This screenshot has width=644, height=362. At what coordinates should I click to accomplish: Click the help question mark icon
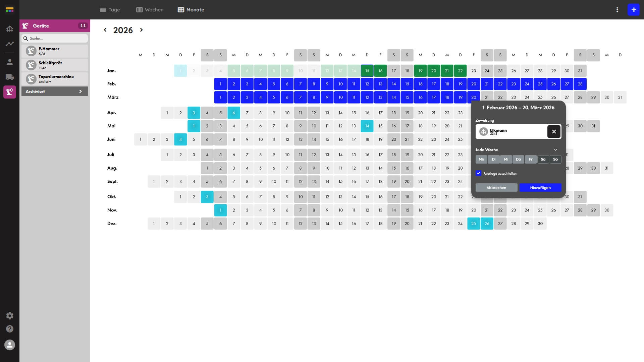(10, 329)
